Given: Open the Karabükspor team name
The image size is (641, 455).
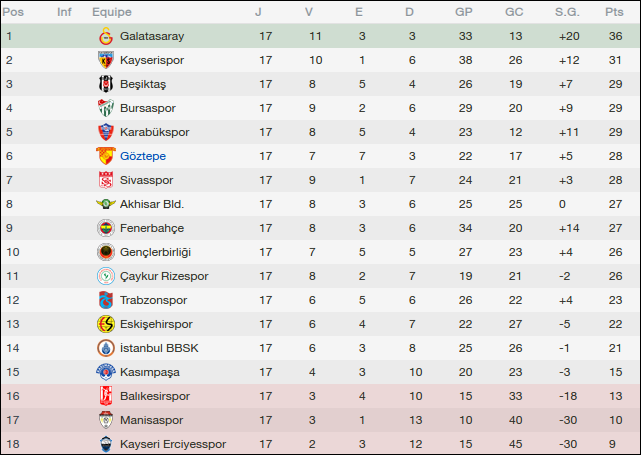Looking at the screenshot, I should pyautogui.click(x=154, y=132).
